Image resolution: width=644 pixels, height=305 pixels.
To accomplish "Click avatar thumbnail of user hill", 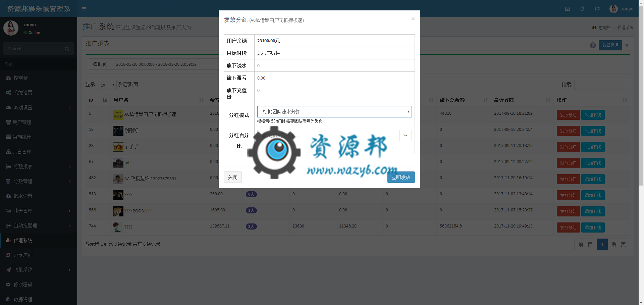I will (x=118, y=163).
